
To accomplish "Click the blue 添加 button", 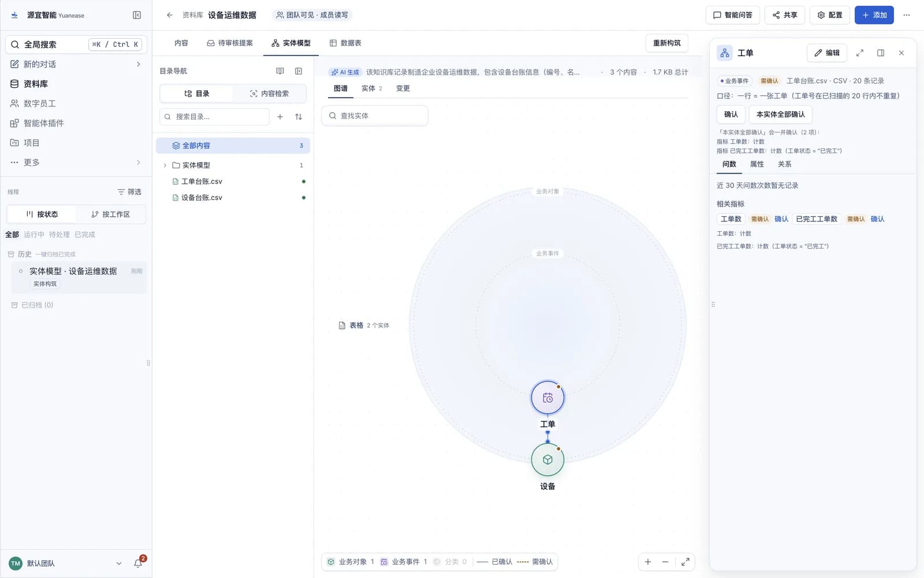I will 874,15.
